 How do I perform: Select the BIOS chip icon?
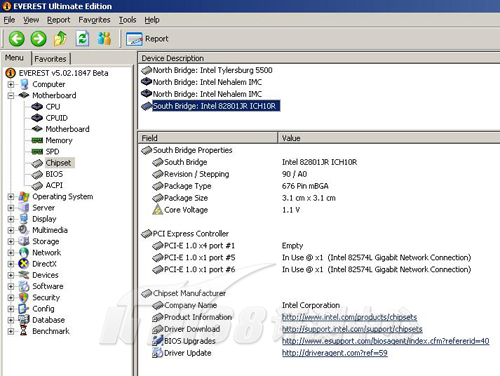37,174
